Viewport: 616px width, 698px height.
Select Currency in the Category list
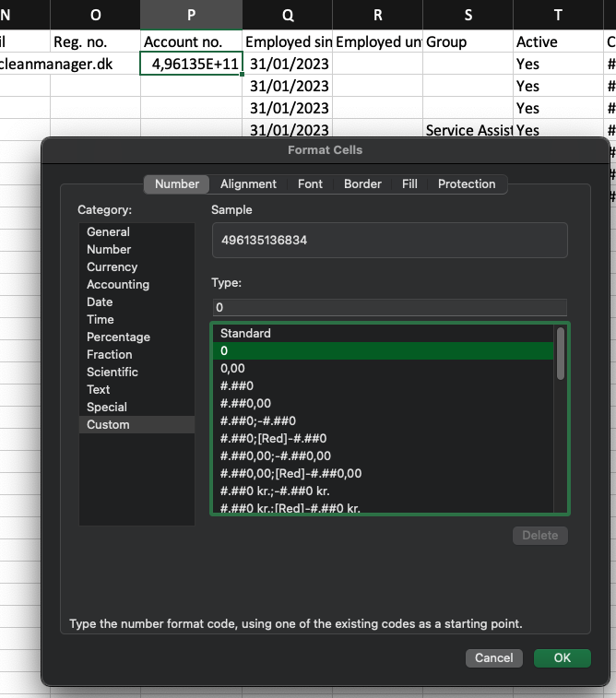112,266
